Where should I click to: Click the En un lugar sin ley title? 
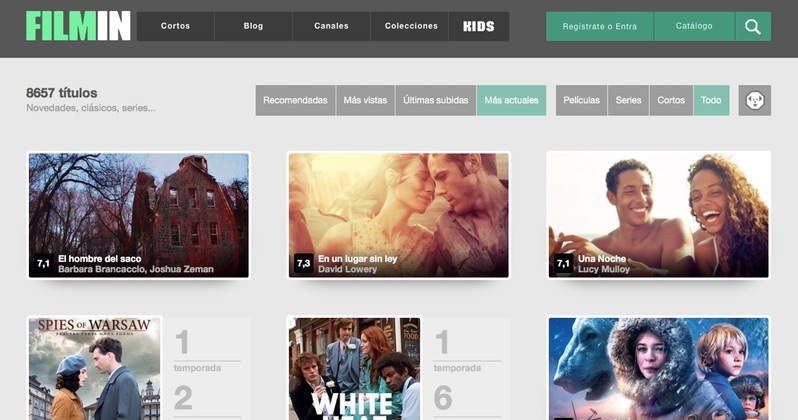(358, 259)
